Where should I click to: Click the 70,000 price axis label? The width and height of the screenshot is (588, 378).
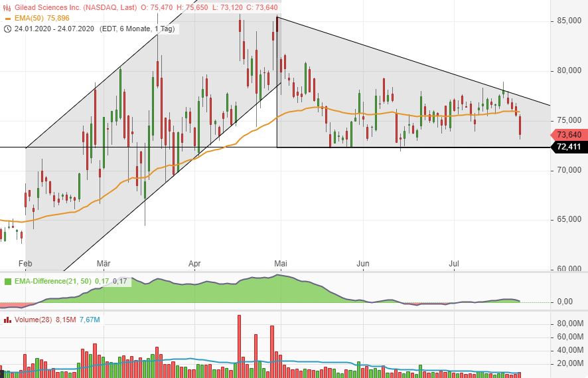point(569,171)
